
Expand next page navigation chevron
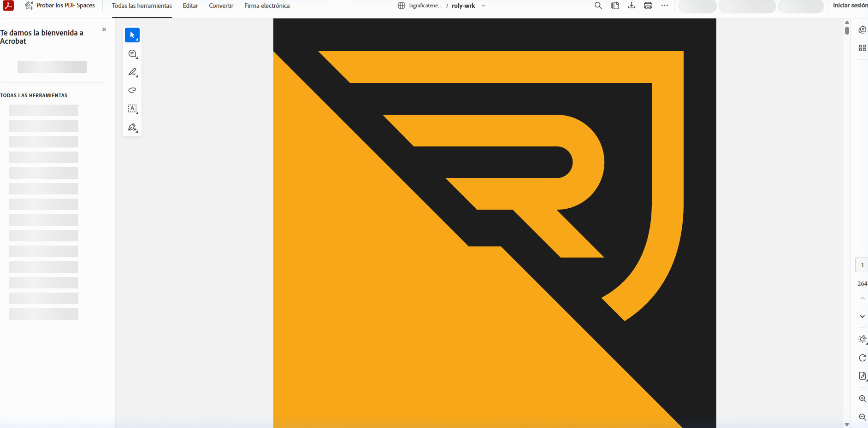pos(862,317)
